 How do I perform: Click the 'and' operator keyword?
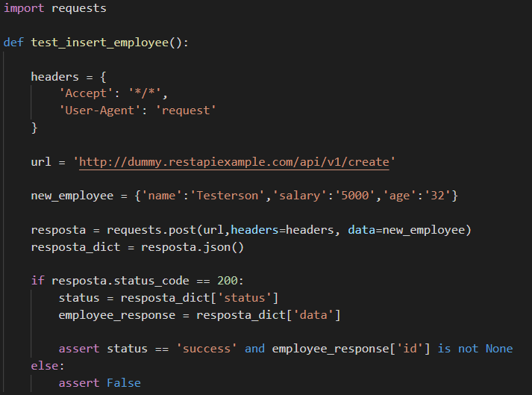(x=254, y=349)
